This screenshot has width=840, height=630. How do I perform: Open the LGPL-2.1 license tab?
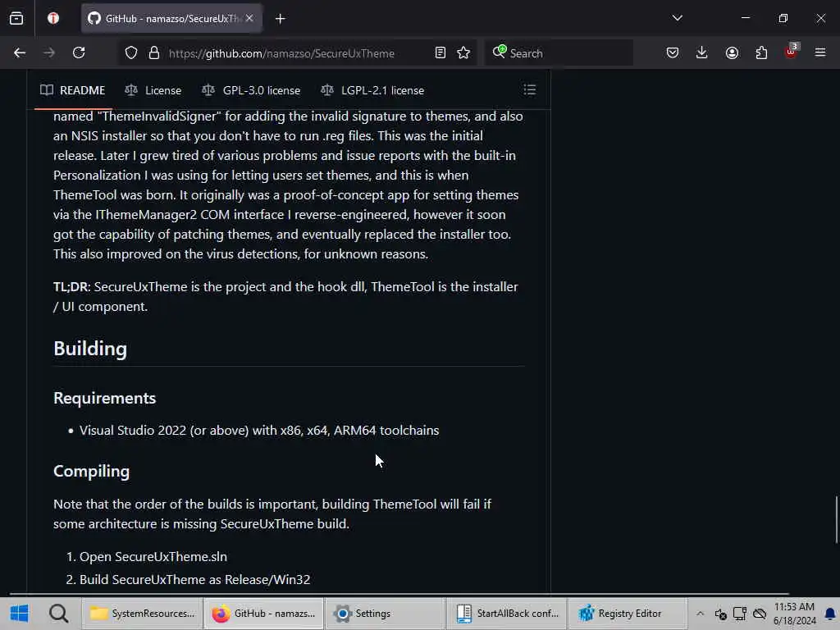point(372,90)
